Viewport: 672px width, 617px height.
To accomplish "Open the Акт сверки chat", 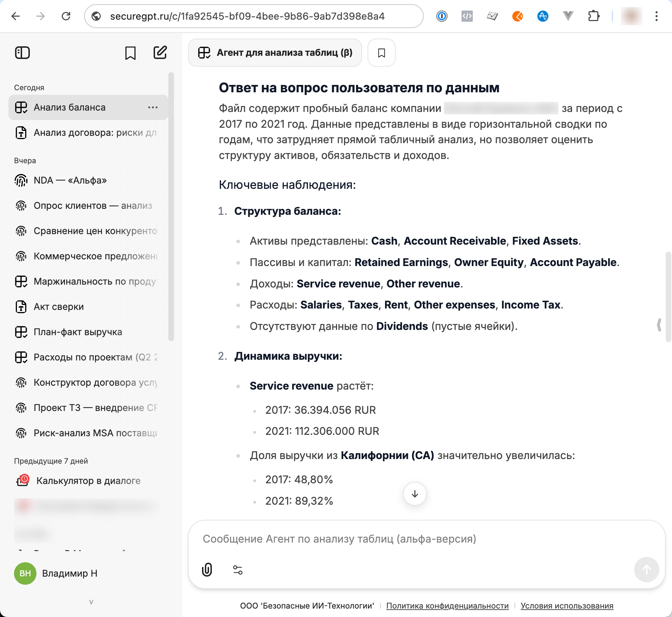I will [x=88, y=307].
